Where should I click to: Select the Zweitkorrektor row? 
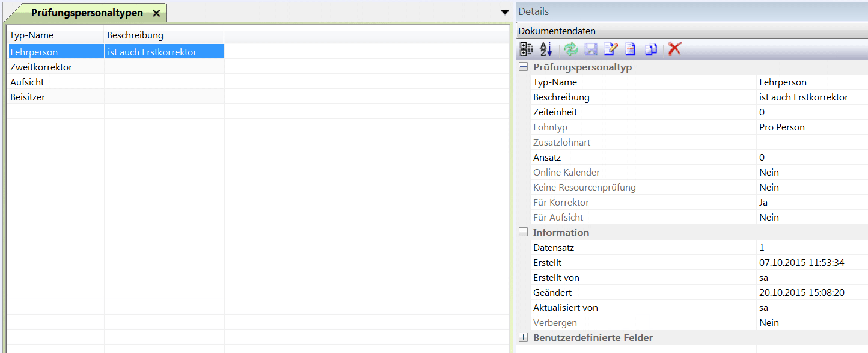point(41,67)
